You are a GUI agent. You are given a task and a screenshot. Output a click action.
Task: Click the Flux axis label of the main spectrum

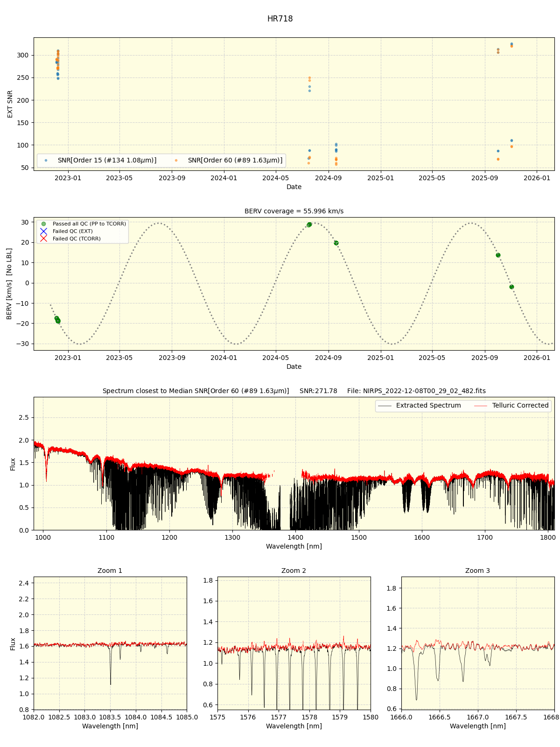[13, 464]
